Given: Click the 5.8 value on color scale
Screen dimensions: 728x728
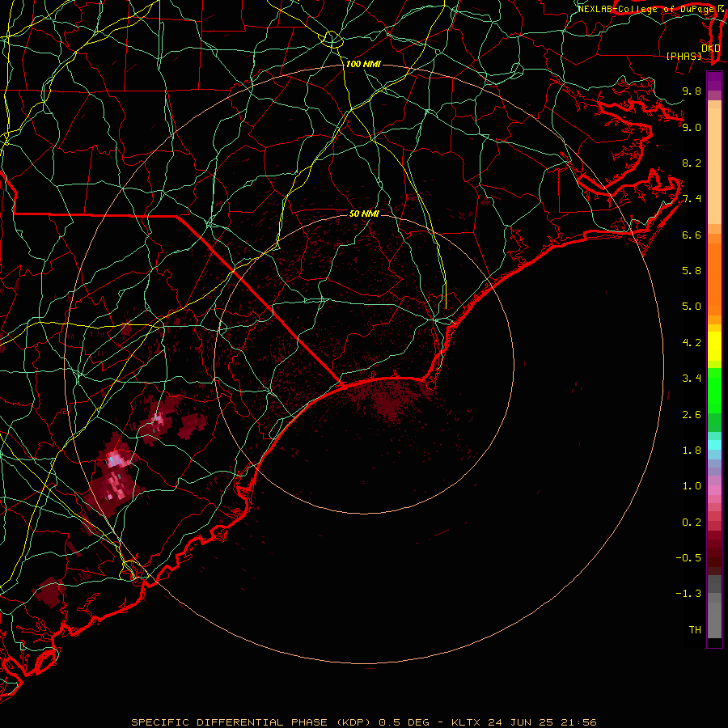Looking at the screenshot, I should click(692, 271).
